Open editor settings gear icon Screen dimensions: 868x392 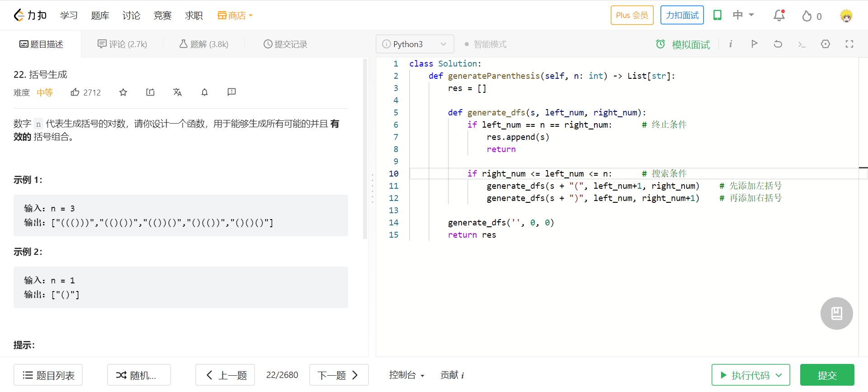point(826,44)
